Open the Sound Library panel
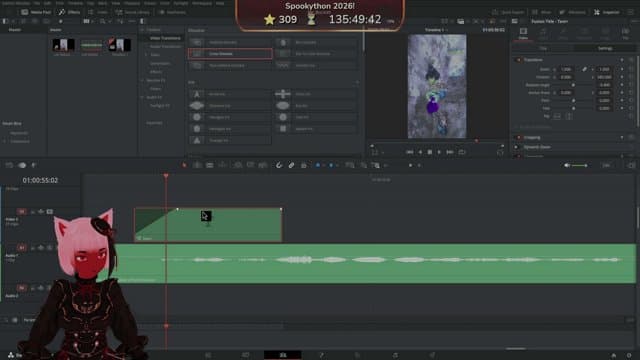Viewport: 640px width, 360px height. click(x=132, y=12)
